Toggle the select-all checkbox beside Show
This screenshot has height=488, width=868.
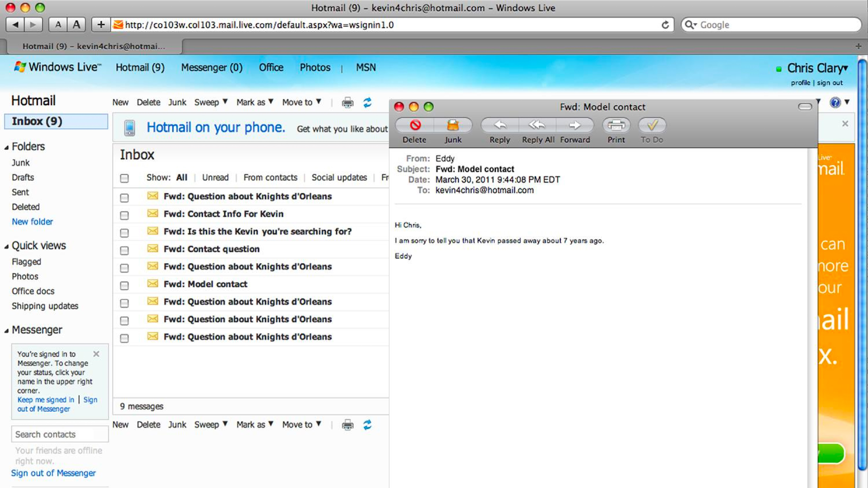[x=124, y=178]
